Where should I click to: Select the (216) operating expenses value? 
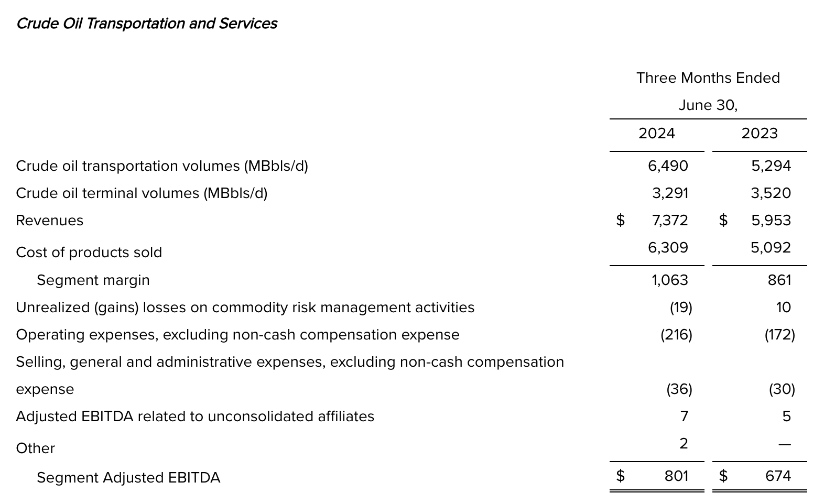click(676, 335)
